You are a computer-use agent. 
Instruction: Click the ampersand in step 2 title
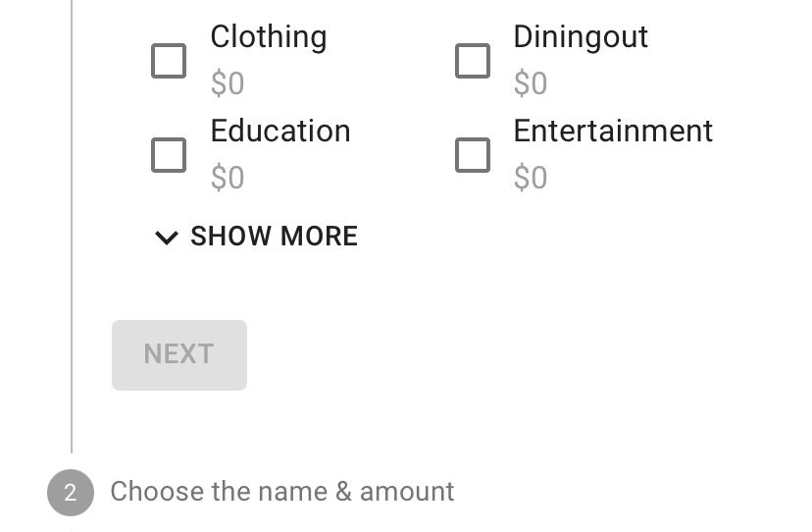[x=343, y=492]
